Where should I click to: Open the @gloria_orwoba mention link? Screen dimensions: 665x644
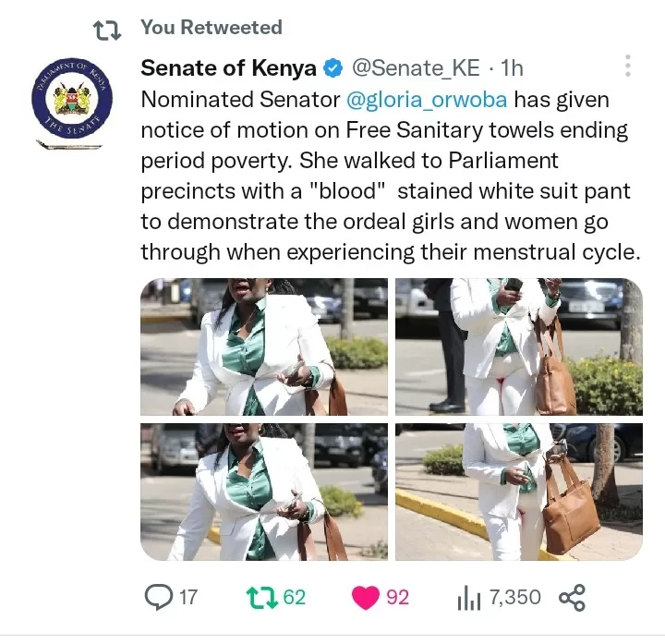(x=427, y=100)
